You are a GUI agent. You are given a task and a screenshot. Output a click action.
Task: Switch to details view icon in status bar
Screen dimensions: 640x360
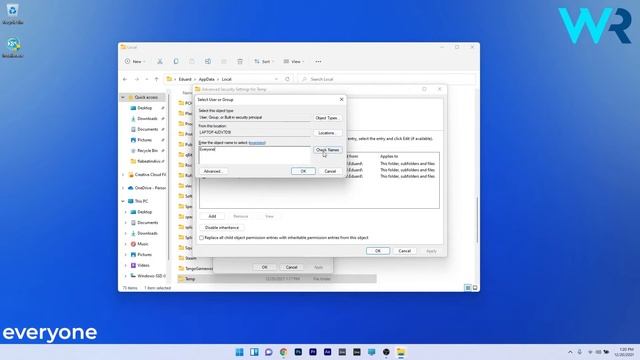(468, 288)
